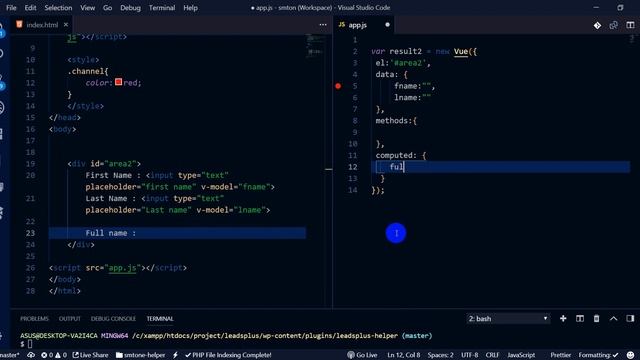Open the Help menu
This screenshot has width=640, height=360.
point(190,8)
